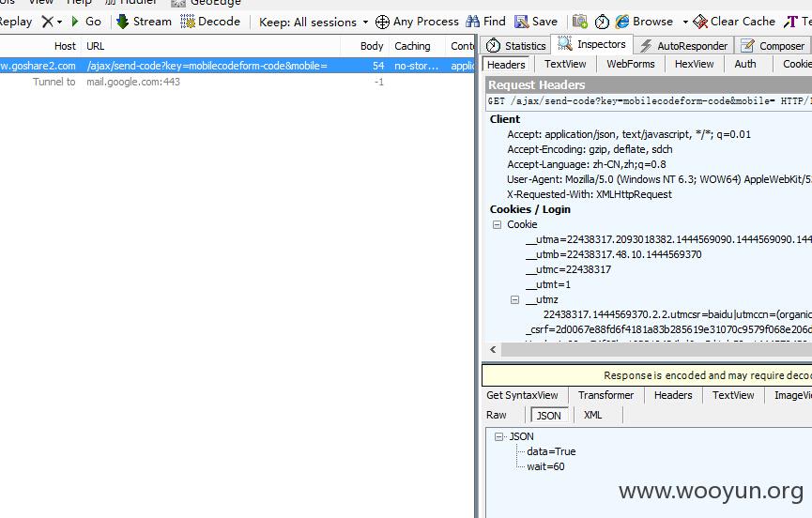Image resolution: width=812 pixels, height=518 pixels.
Task: Click the Browse button with the IE icon
Action: [x=645, y=22]
